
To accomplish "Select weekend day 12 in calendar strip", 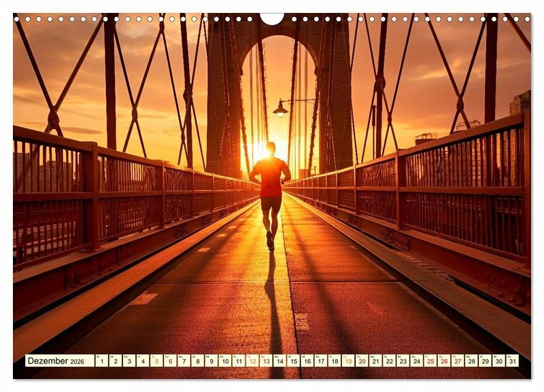I will [252, 361].
